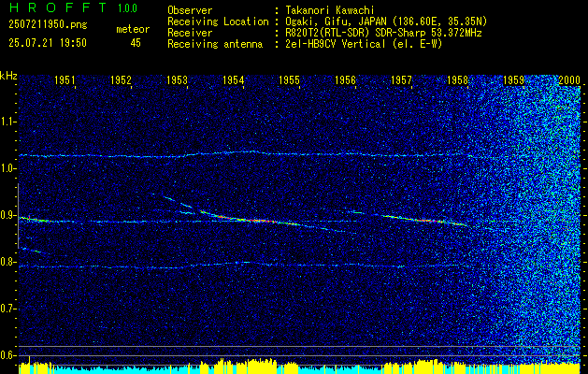Click the meteor count value 45
The width and height of the screenshot is (588, 374).
coord(136,43)
